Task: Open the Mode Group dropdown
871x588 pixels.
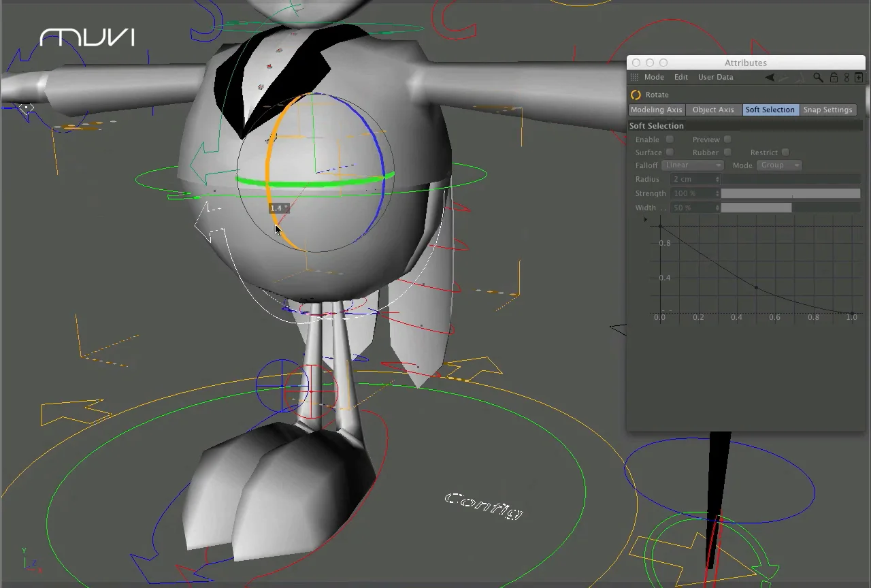Action: click(779, 165)
